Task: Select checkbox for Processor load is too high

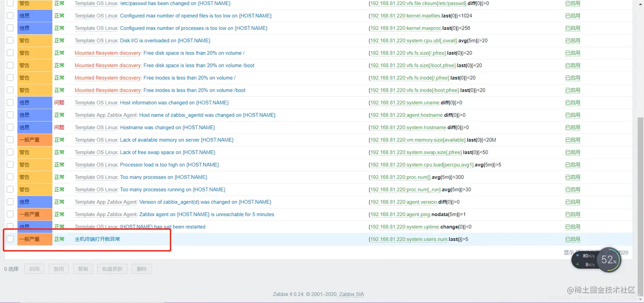Action: (x=10, y=164)
